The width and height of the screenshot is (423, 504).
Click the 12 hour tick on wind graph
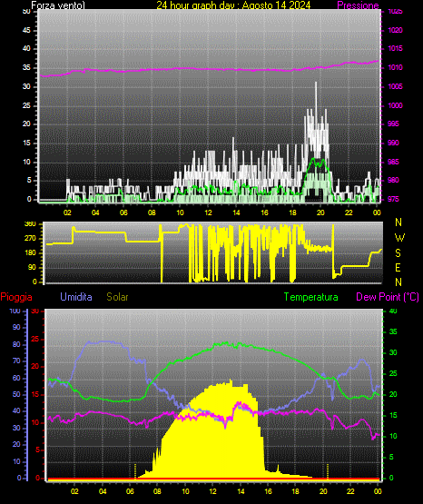(x=208, y=212)
